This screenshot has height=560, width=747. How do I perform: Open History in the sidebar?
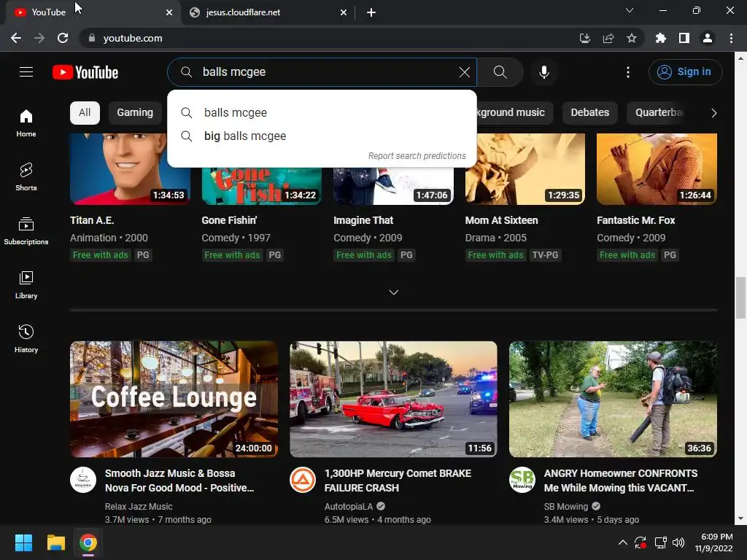(26, 338)
